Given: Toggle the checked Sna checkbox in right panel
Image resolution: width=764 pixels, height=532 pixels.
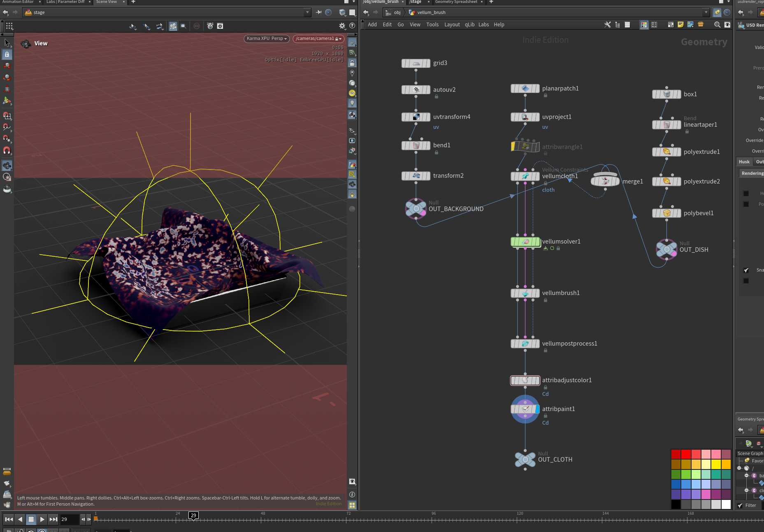Looking at the screenshot, I should point(746,270).
